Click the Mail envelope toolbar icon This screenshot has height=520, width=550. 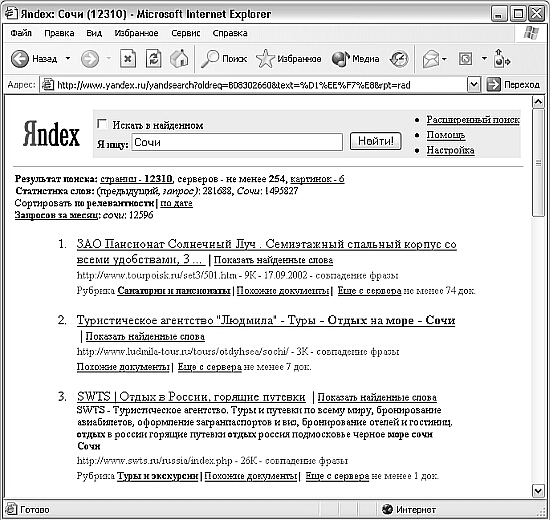pyautogui.click(x=431, y=59)
